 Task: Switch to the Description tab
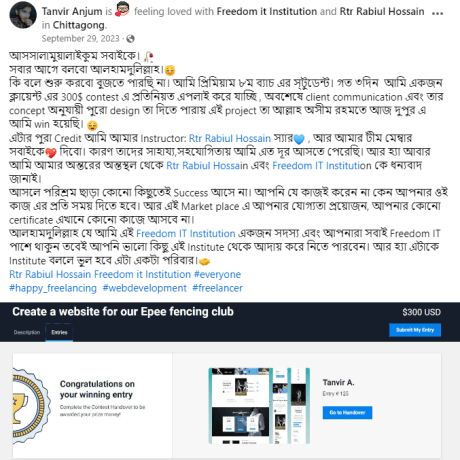(x=27, y=332)
